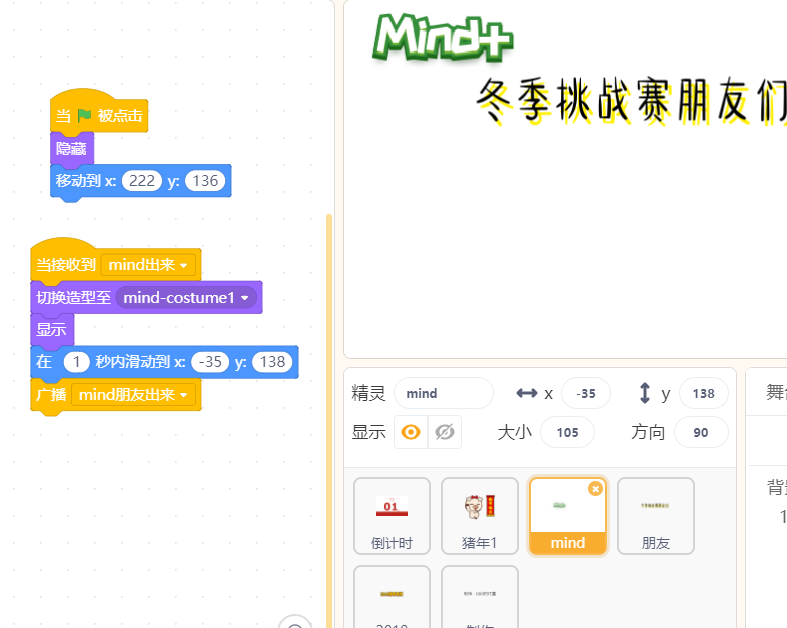787x628 pixels.
Task: Hide the sprite with crossed-eye icon
Action: (445, 432)
